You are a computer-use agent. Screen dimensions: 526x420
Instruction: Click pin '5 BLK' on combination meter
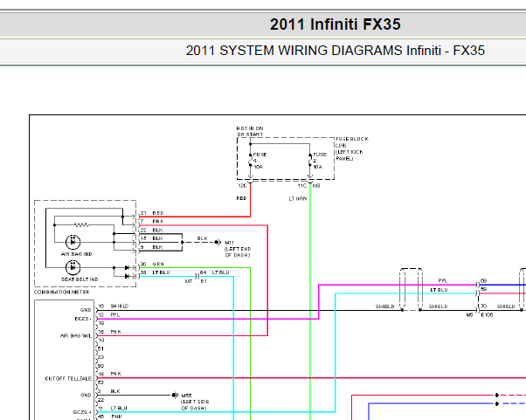coord(152,247)
